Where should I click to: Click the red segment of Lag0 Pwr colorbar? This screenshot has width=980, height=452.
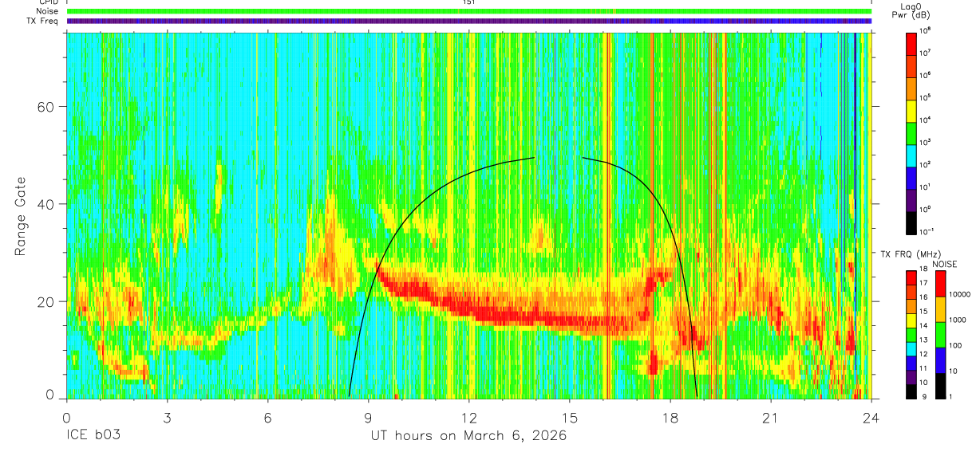click(x=912, y=42)
